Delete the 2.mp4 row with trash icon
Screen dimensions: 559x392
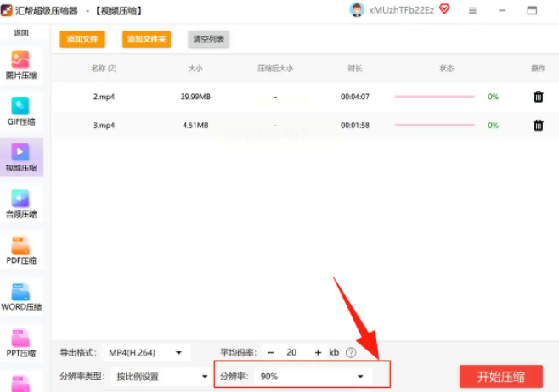[x=538, y=97]
